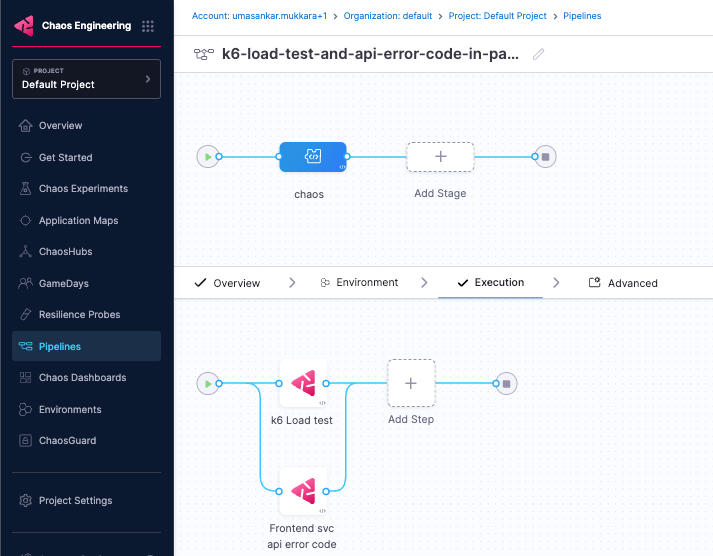Select the k6 Load test step

[303, 383]
